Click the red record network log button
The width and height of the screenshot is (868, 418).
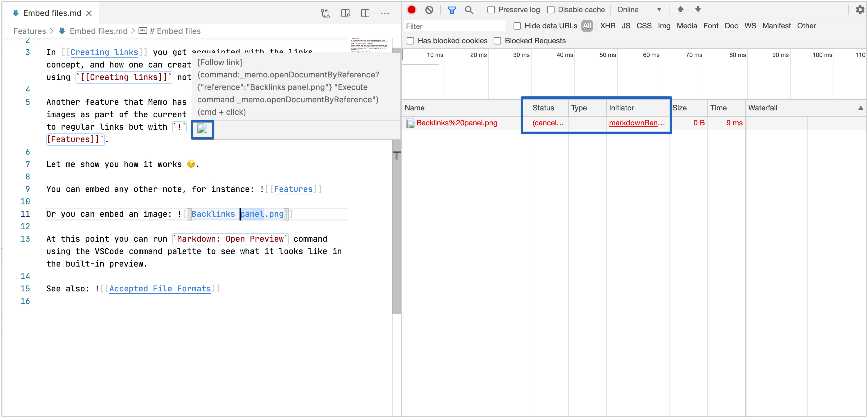pyautogui.click(x=411, y=10)
